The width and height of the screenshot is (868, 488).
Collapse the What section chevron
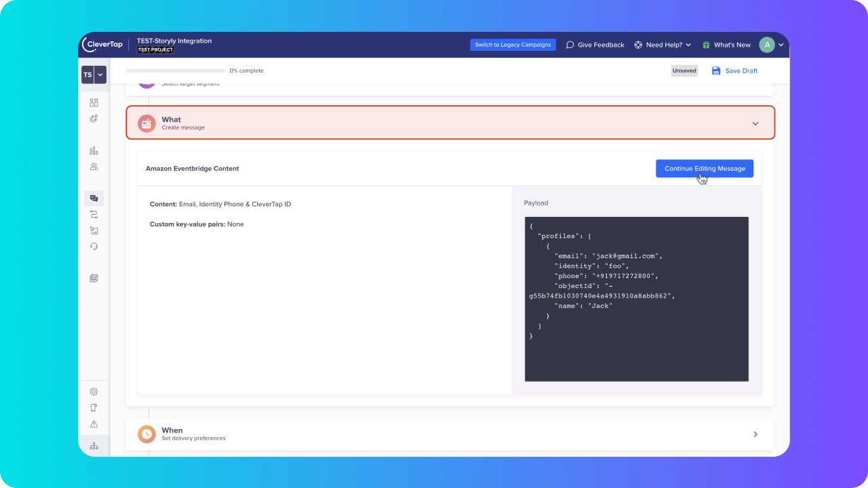click(x=755, y=123)
